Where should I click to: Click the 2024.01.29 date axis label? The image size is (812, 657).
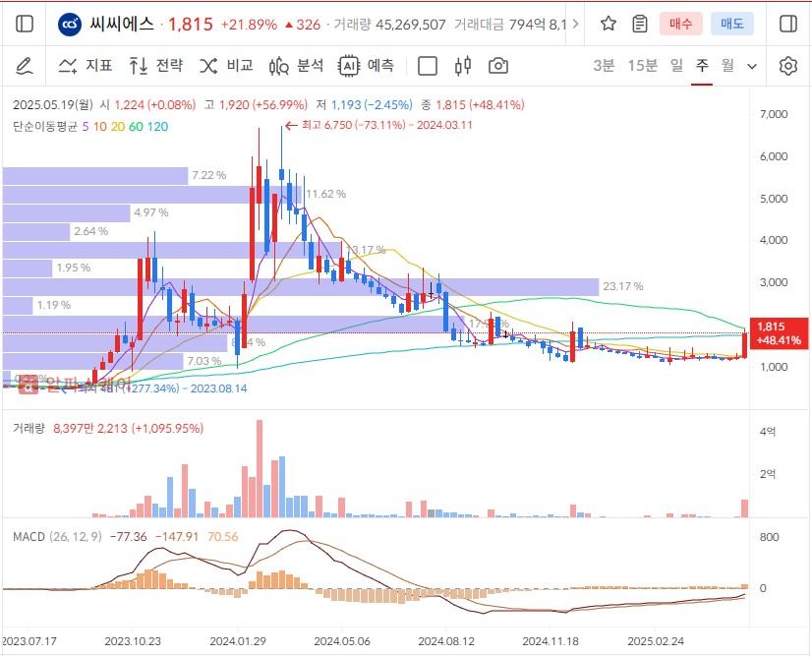tap(238, 641)
